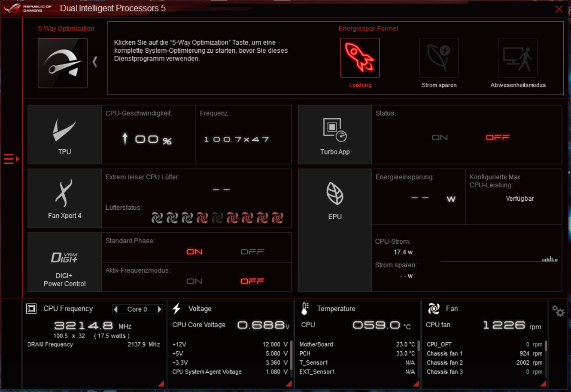Click the CPU-Strom value 17.4 w
Image resolution: width=571 pixels, height=392 pixels.
point(403,252)
